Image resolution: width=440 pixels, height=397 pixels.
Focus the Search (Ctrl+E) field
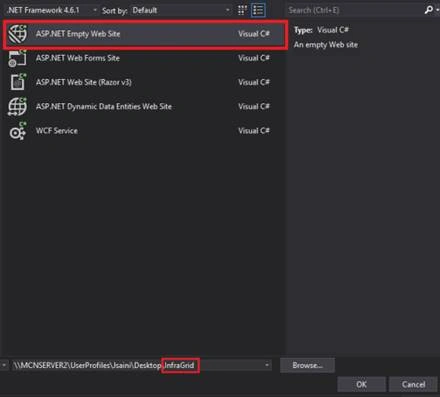(355, 10)
